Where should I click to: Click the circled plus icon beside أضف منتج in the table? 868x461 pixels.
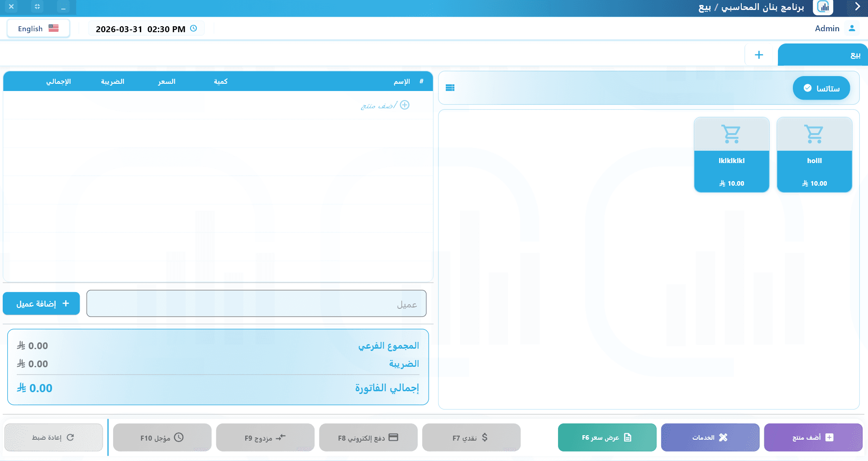[405, 105]
